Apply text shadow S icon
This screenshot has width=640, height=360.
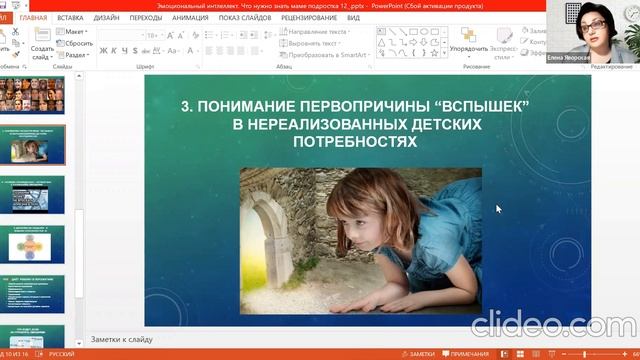[x=135, y=51]
